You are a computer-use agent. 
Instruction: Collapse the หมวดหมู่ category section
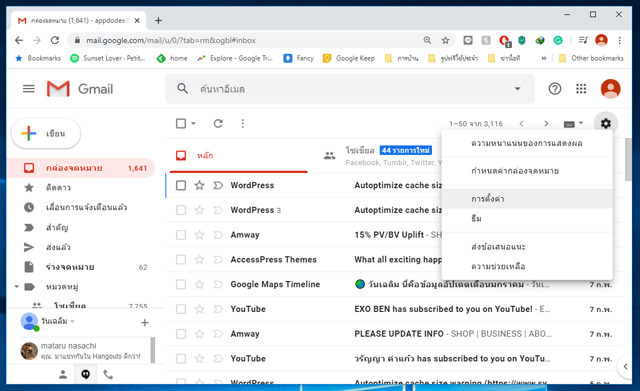(16, 287)
